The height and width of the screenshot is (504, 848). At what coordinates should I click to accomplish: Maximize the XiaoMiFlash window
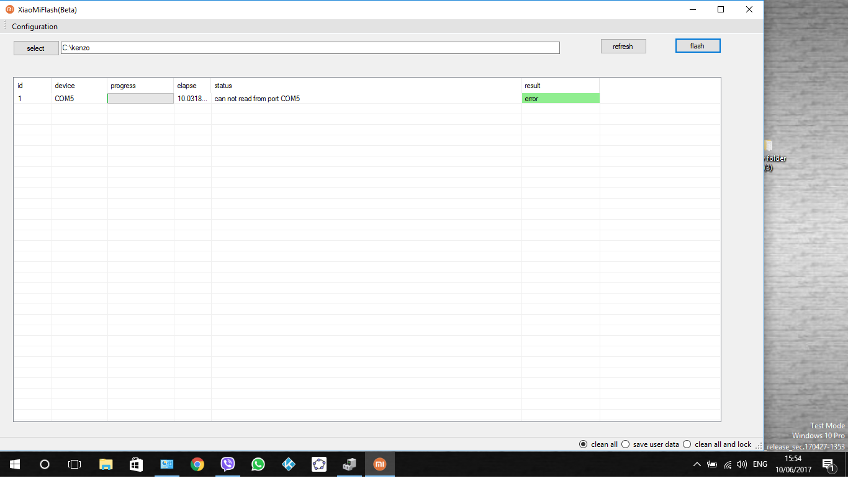721,9
